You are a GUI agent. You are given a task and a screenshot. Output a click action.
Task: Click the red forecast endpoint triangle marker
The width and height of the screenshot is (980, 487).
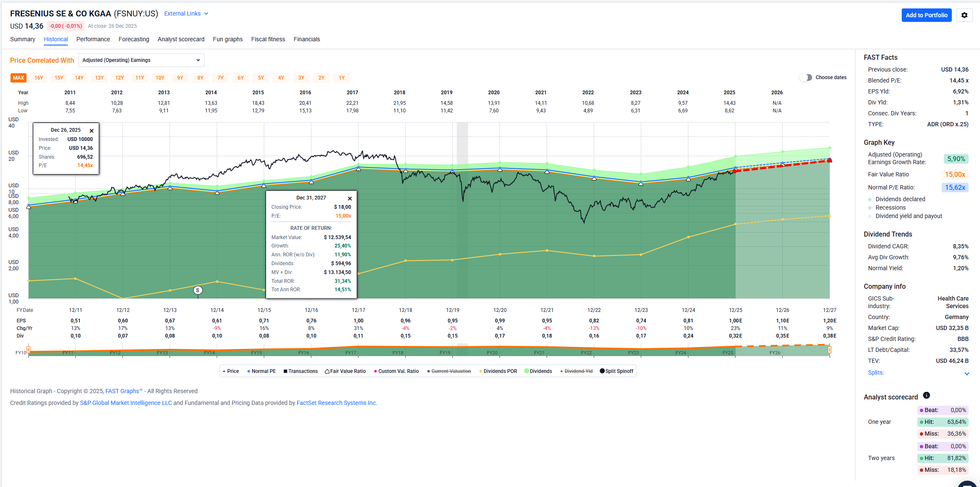(x=829, y=160)
